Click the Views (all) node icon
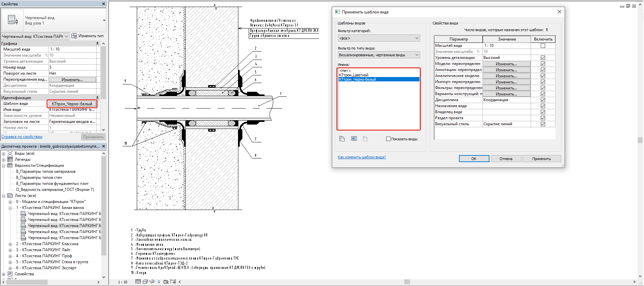 pos(10,153)
